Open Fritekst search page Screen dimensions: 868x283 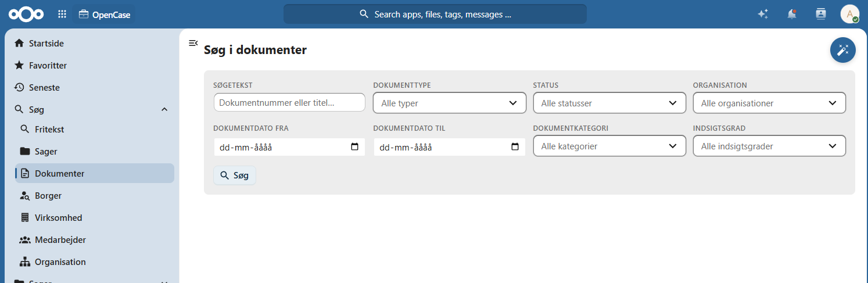tap(94, 130)
